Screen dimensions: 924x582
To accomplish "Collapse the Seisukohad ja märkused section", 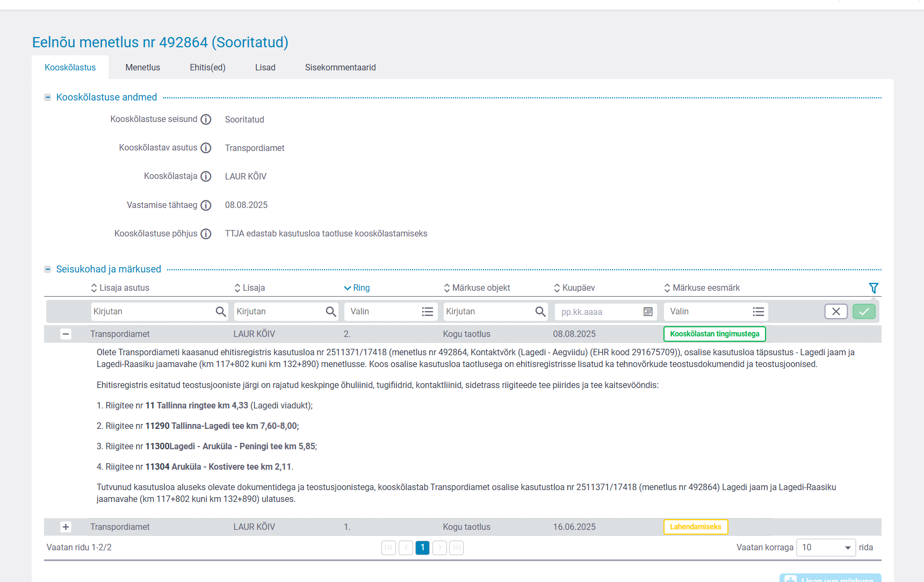I will coord(48,269).
